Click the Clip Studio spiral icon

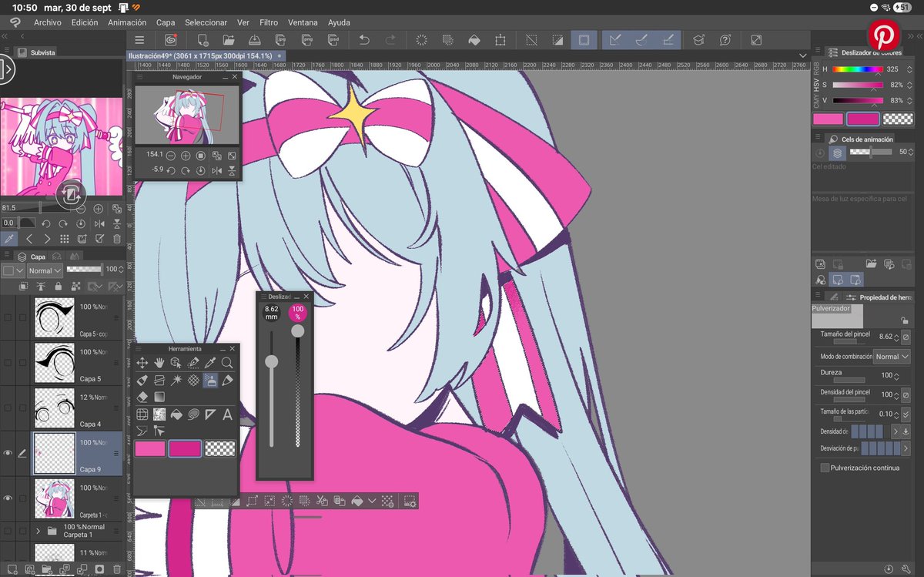pos(171,40)
